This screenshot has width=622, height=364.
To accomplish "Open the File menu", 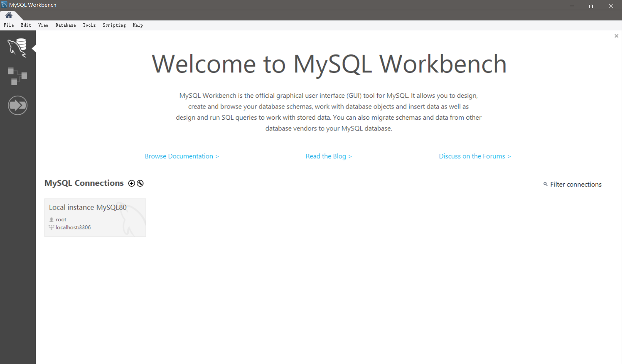I will tap(9, 25).
